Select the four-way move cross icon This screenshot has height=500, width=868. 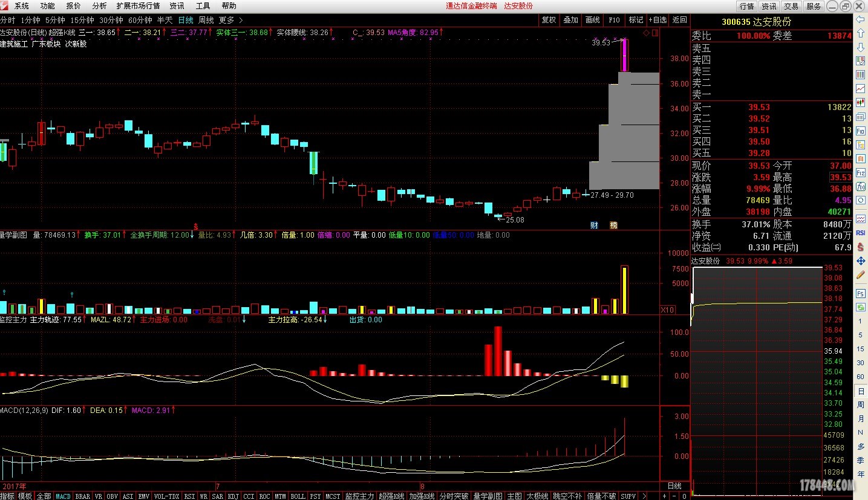point(860,261)
